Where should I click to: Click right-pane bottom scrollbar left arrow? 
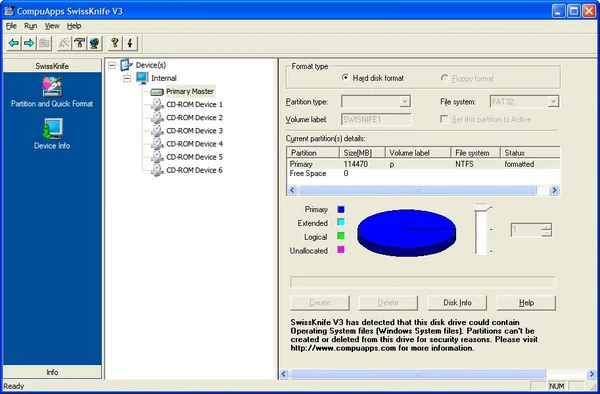coord(284,374)
